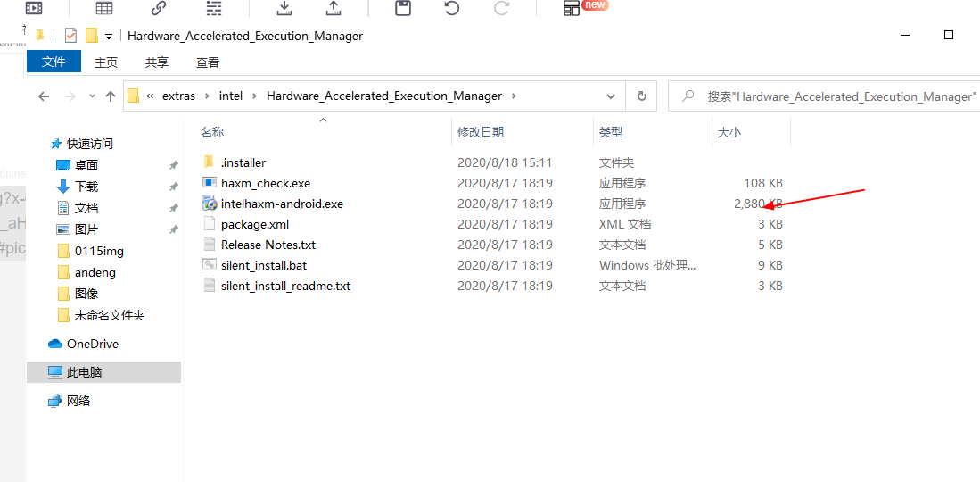The image size is (980, 482).
Task: Click the save floppy disk icon
Action: point(403,7)
